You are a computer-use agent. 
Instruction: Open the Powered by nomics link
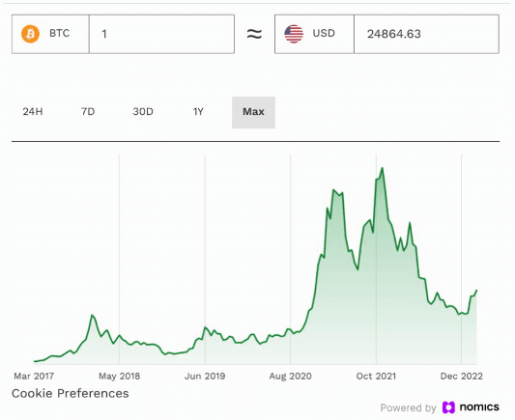tap(440, 407)
